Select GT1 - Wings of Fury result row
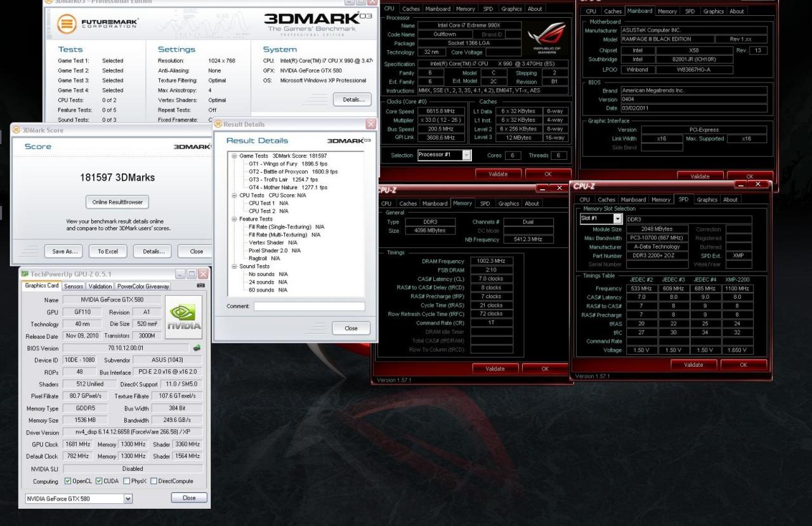812x526 pixels. [x=288, y=164]
